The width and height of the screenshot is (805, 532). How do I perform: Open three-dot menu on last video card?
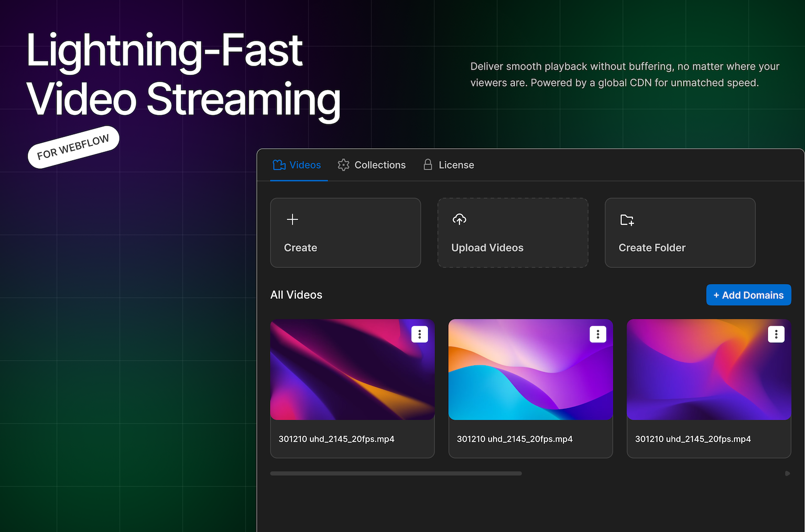coord(776,334)
